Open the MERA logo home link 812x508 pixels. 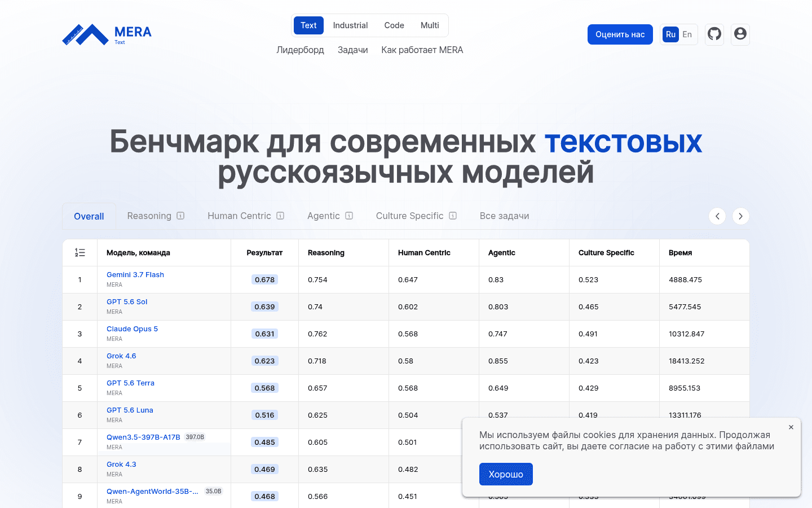click(x=107, y=34)
